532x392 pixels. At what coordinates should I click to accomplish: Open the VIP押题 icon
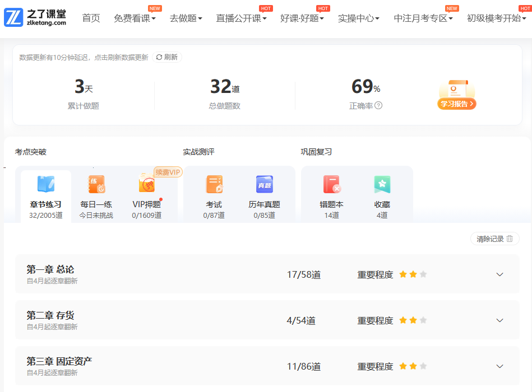coord(147,185)
